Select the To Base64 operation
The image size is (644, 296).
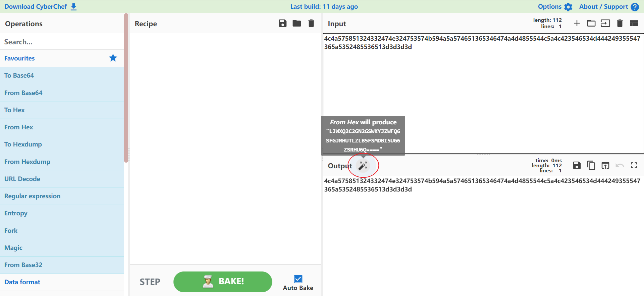[x=62, y=76]
